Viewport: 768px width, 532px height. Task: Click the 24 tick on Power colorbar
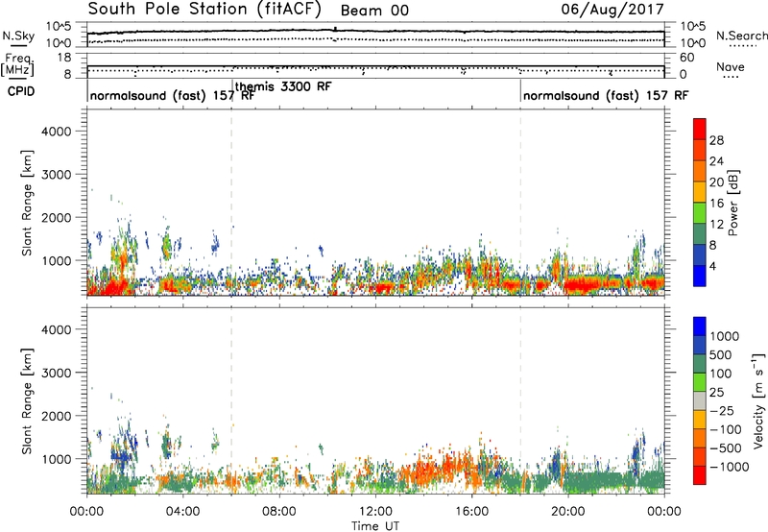716,161
